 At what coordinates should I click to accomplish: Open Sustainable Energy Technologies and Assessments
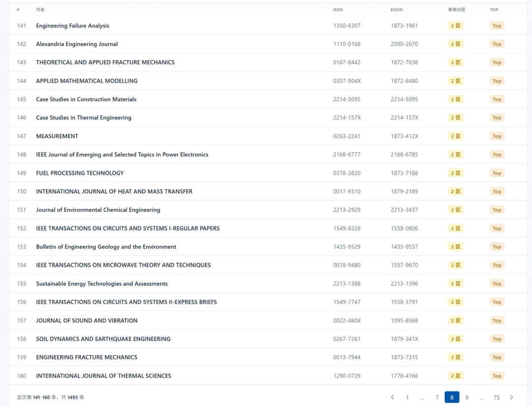pyautogui.click(x=102, y=284)
